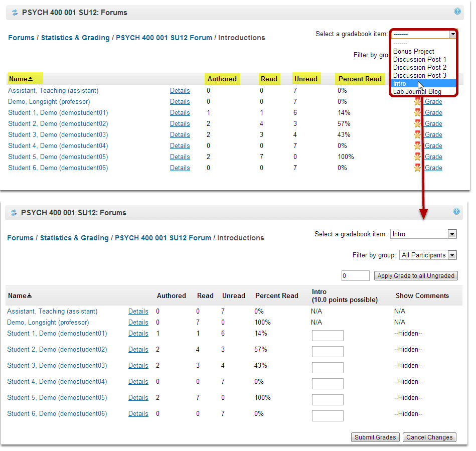Open PSYCH 400 001 SU12 Forum breadcrumb bottom

[163, 238]
